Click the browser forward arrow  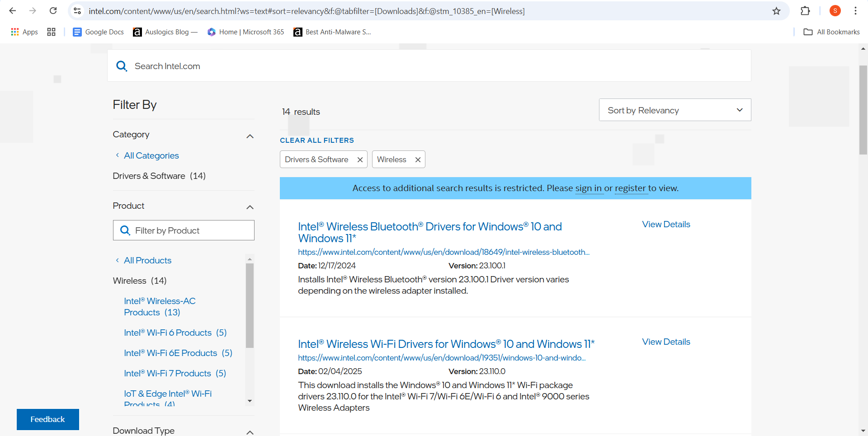pyautogui.click(x=33, y=11)
